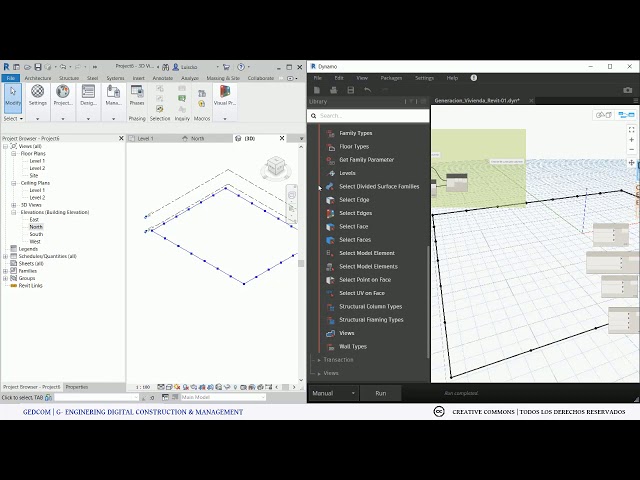Choose Select Edge node in library

tap(354, 200)
